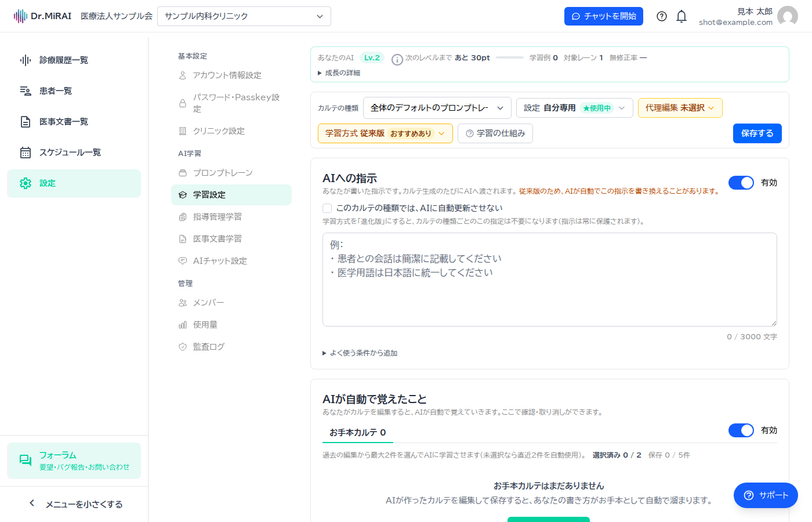812x522 pixels.
Task: Select the お手本カルテ 0 tab
Action: click(x=358, y=433)
